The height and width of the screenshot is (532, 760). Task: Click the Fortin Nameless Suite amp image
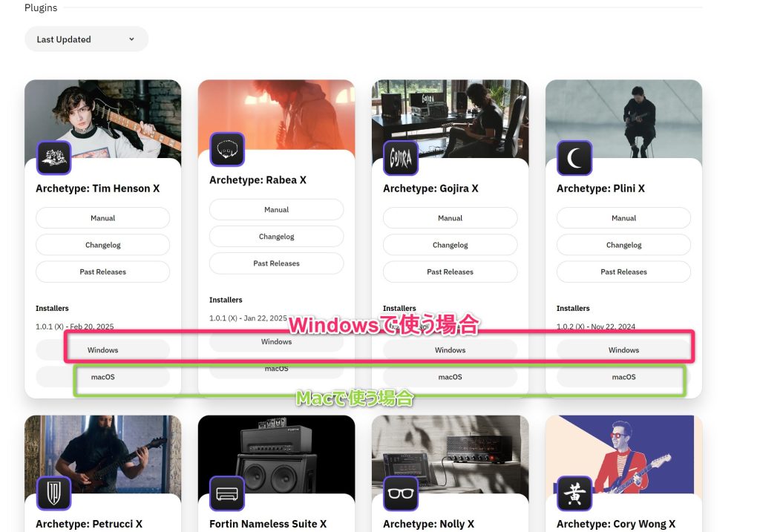tap(276, 453)
